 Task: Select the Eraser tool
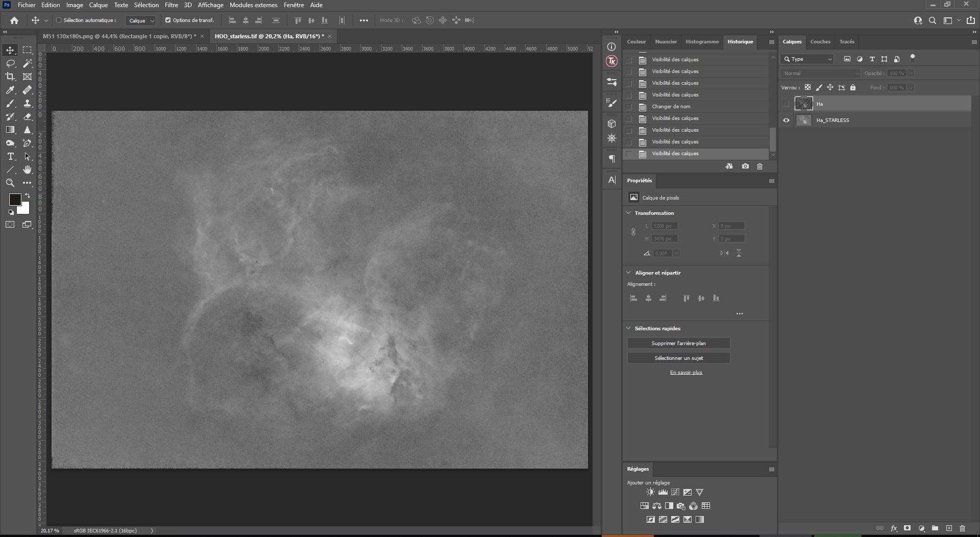(x=28, y=116)
